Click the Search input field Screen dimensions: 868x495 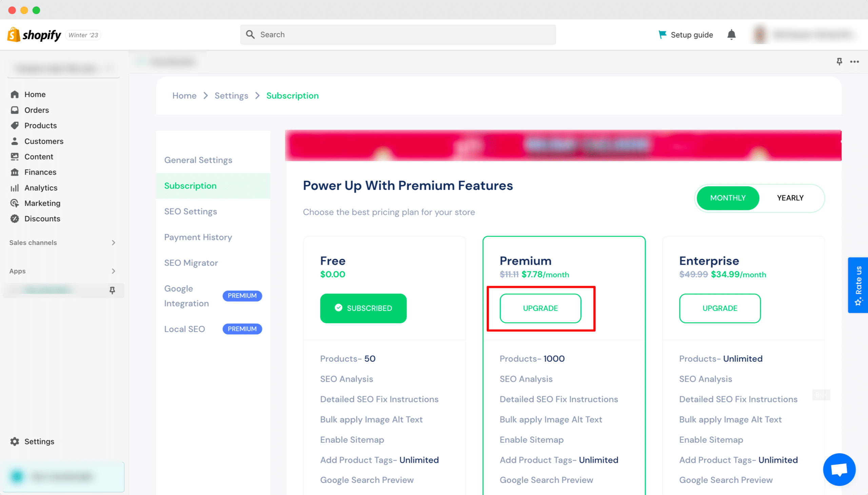(x=397, y=35)
